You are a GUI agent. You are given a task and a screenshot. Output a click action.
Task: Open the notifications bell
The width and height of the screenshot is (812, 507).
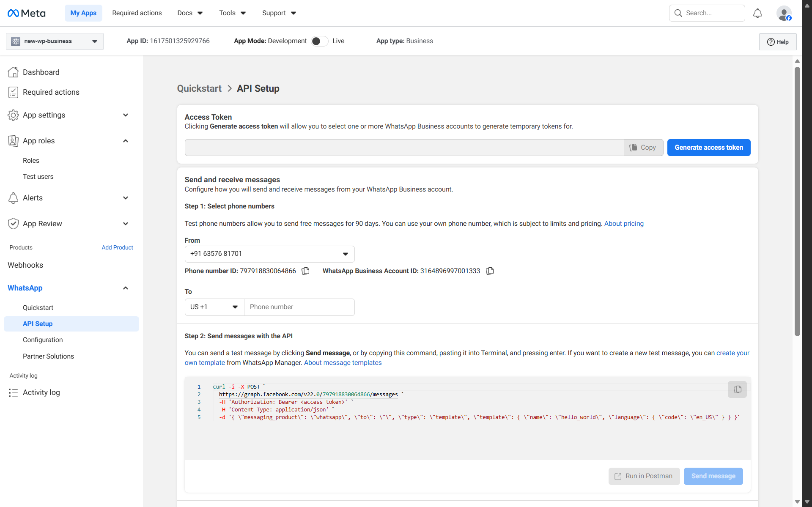coord(757,13)
